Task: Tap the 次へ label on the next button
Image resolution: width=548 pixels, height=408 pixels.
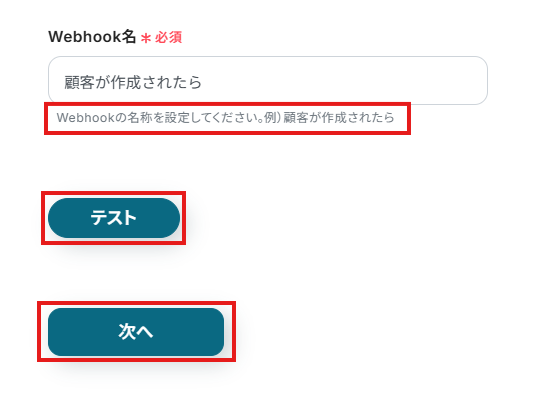Action: [x=136, y=331]
